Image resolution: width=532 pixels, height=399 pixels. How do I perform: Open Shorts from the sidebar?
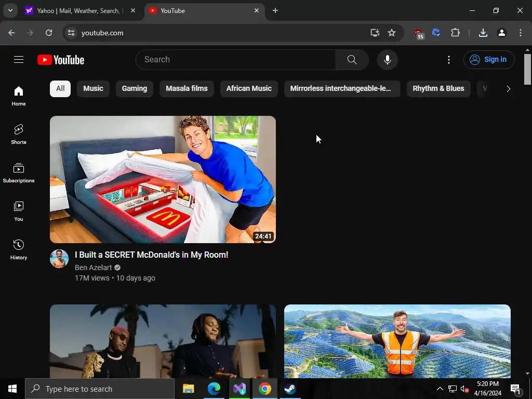tap(19, 135)
